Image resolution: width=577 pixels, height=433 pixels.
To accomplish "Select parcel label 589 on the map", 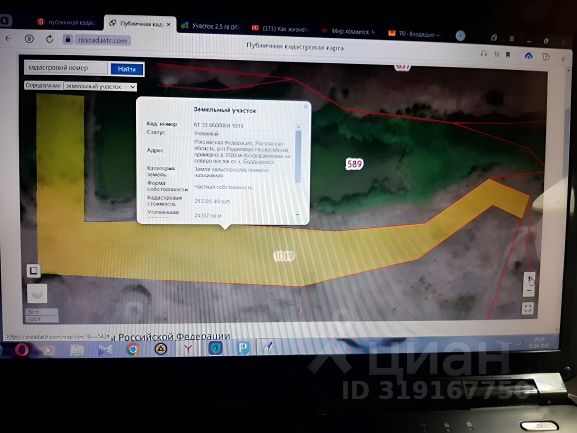I will (x=354, y=164).
